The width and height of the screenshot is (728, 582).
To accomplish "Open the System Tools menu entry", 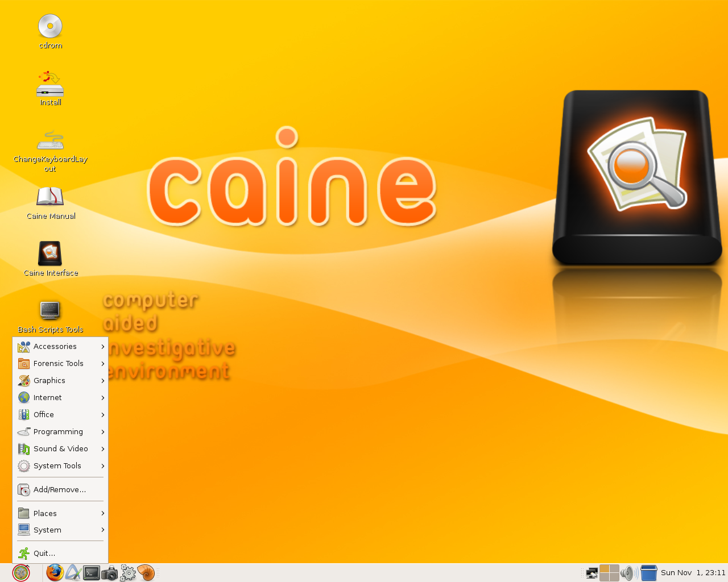I will [x=61, y=466].
